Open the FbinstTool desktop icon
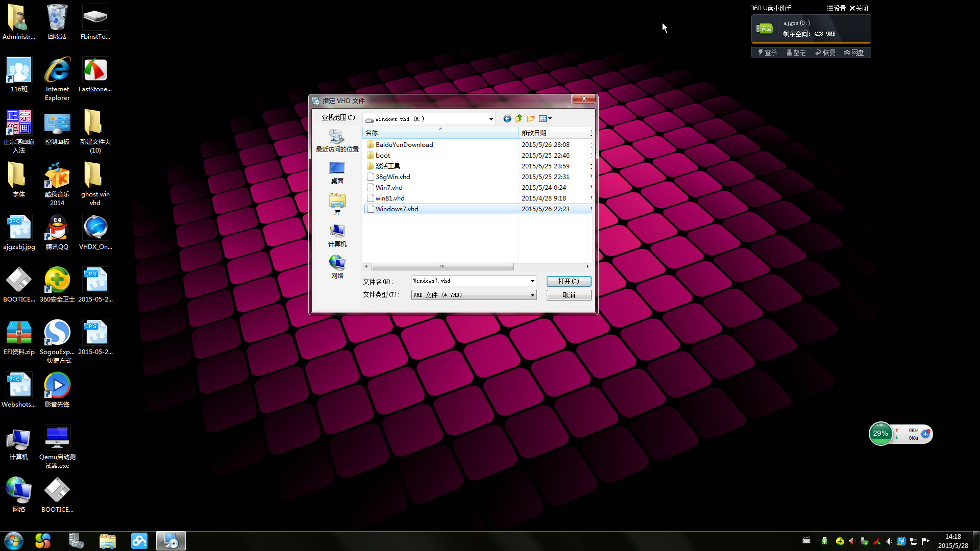Viewport: 980px width, 551px height. click(x=95, y=22)
